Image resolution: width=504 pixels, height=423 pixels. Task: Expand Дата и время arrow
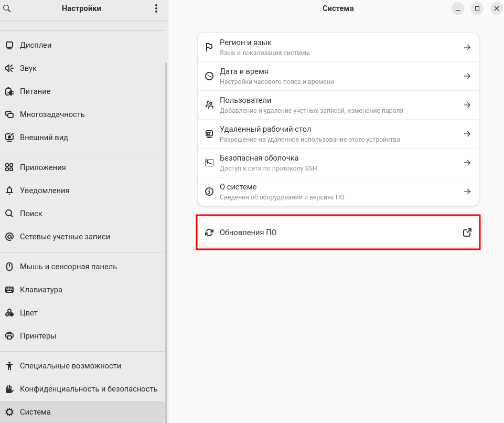tap(467, 76)
